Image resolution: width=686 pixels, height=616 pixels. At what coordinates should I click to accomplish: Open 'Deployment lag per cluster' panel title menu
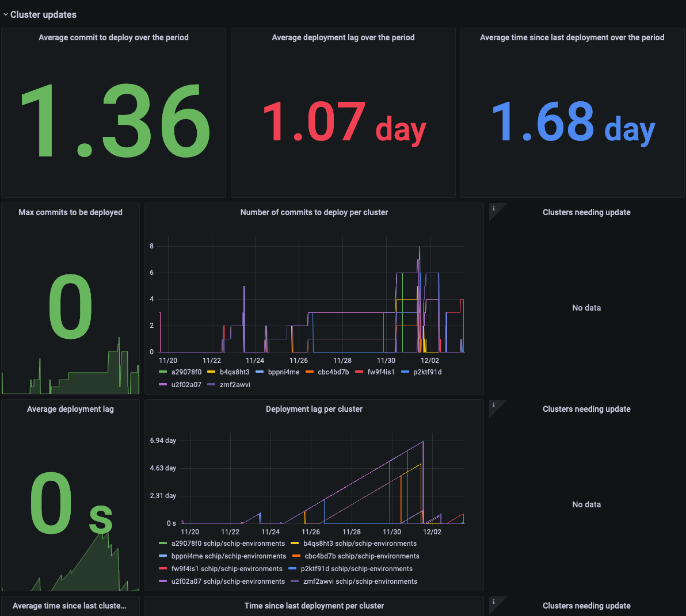[314, 409]
